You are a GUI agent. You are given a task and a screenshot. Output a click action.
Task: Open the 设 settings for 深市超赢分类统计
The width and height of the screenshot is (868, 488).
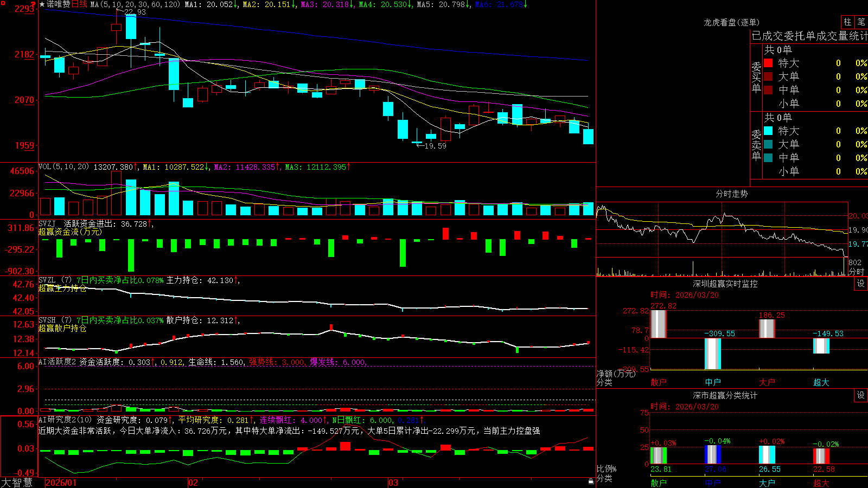[861, 395]
